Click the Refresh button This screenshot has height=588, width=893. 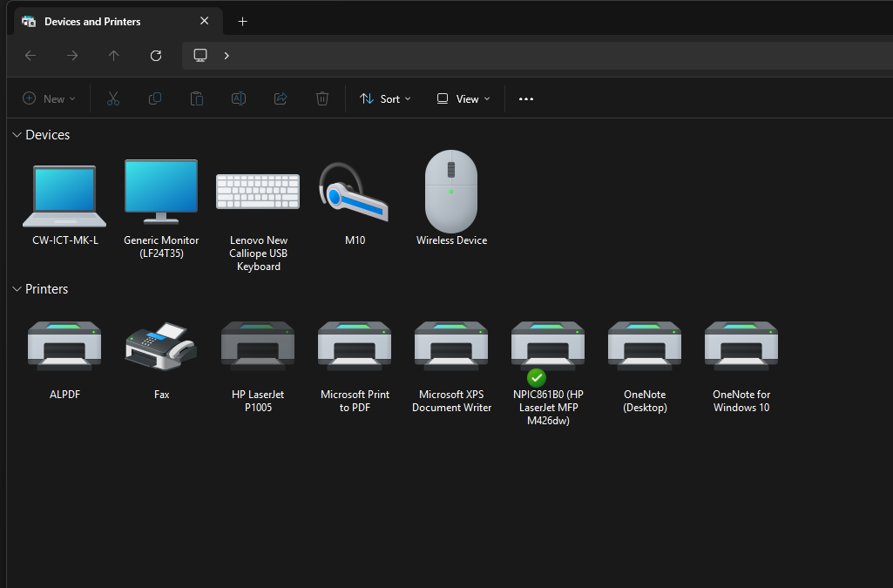tap(155, 55)
